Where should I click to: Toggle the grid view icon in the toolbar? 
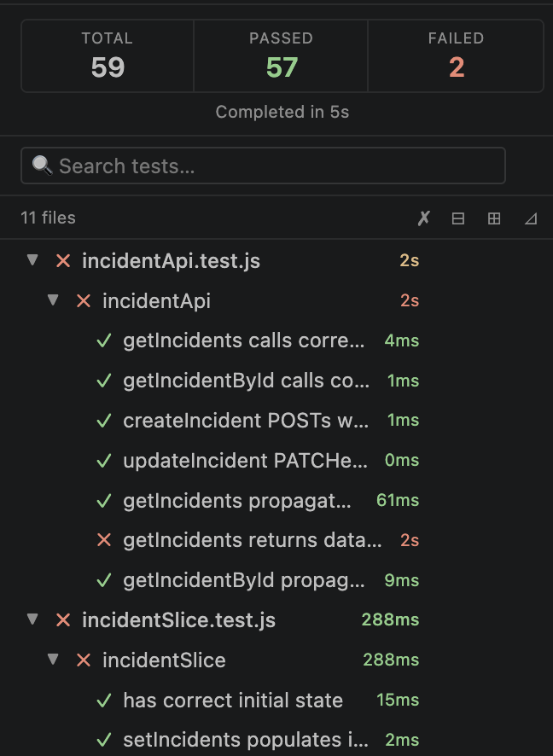(x=494, y=218)
